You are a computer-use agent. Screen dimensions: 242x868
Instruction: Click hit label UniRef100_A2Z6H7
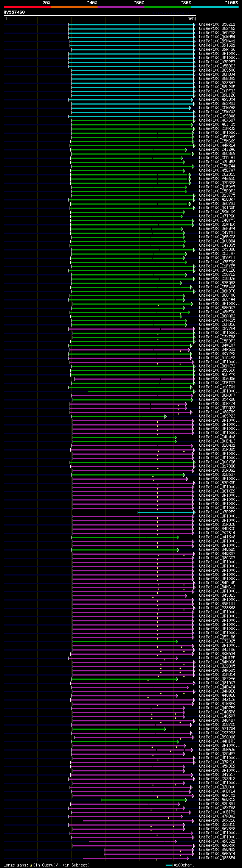tap(217, 83)
